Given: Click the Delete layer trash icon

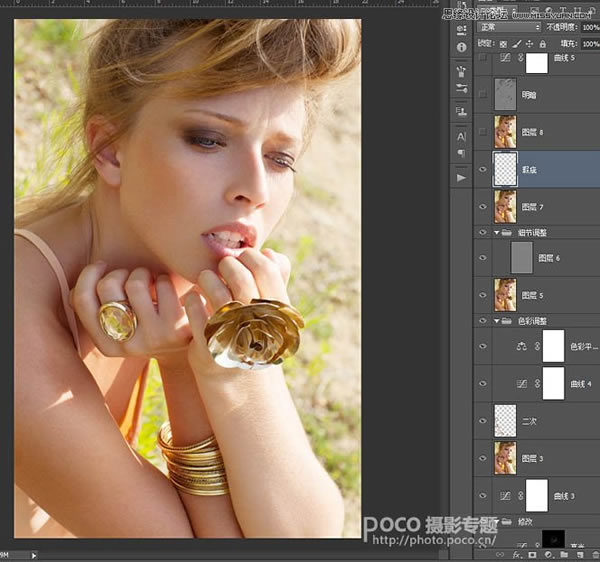Looking at the screenshot, I should [595, 554].
